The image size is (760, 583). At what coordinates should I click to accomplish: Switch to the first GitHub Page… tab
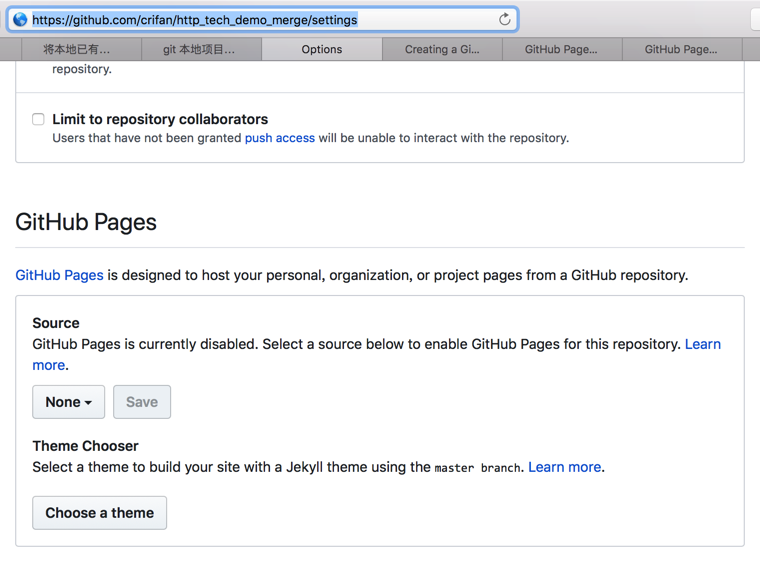click(x=561, y=49)
